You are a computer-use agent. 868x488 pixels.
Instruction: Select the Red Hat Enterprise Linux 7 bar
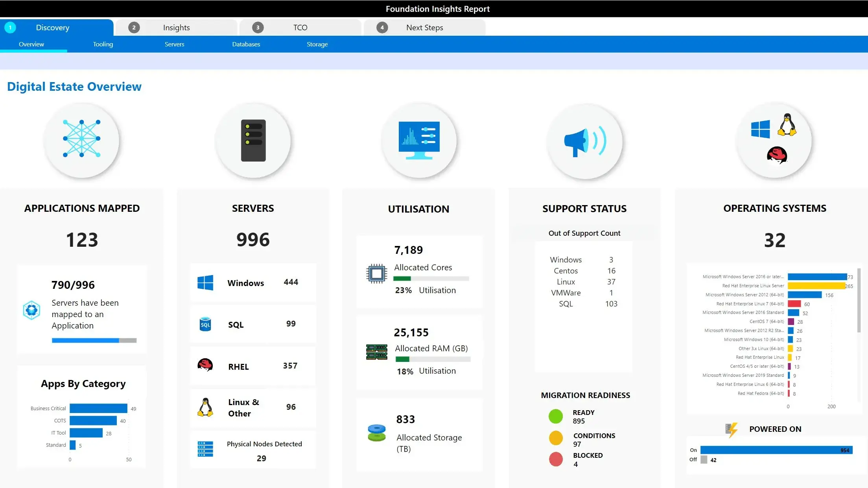(794, 304)
